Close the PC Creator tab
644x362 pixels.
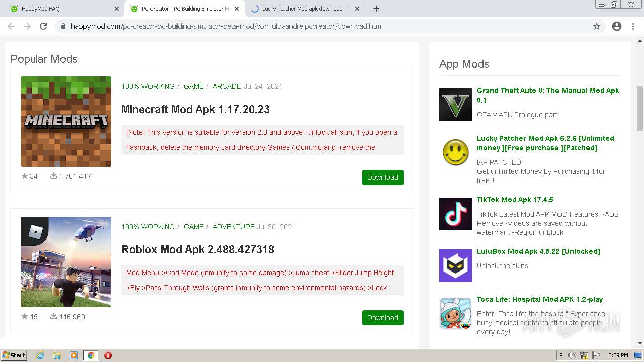(x=237, y=9)
